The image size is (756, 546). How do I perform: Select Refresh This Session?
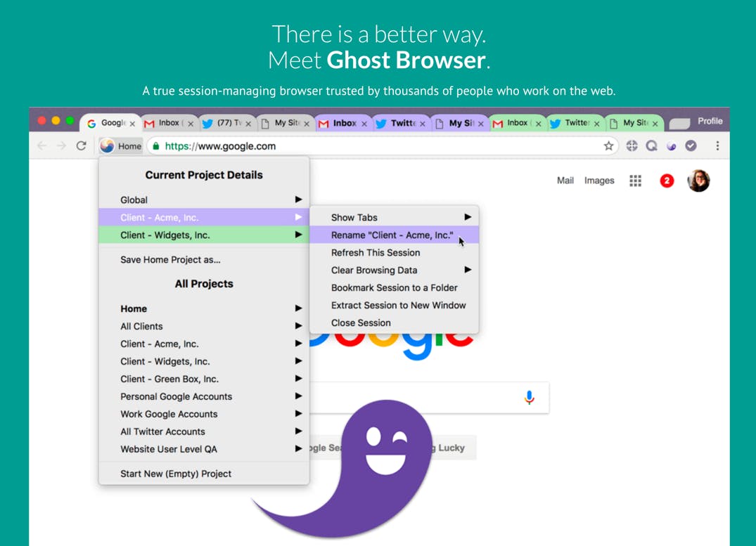(x=394, y=252)
